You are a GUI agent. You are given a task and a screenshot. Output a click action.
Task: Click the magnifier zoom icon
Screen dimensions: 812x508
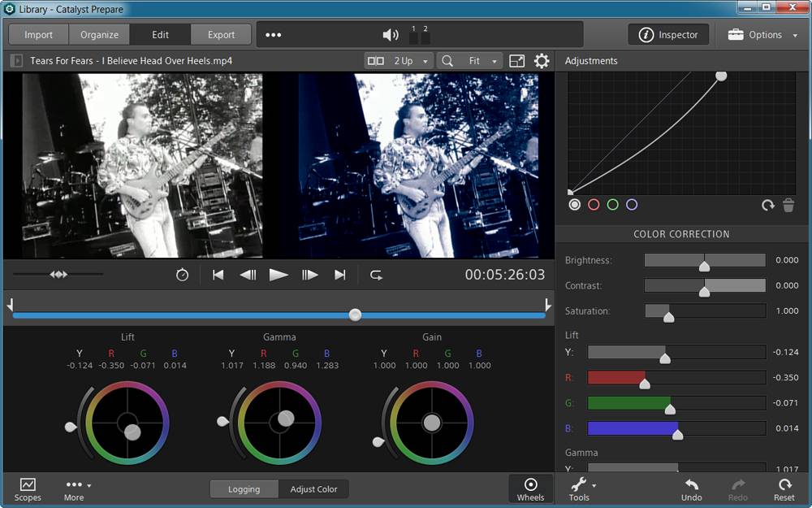pyautogui.click(x=447, y=61)
